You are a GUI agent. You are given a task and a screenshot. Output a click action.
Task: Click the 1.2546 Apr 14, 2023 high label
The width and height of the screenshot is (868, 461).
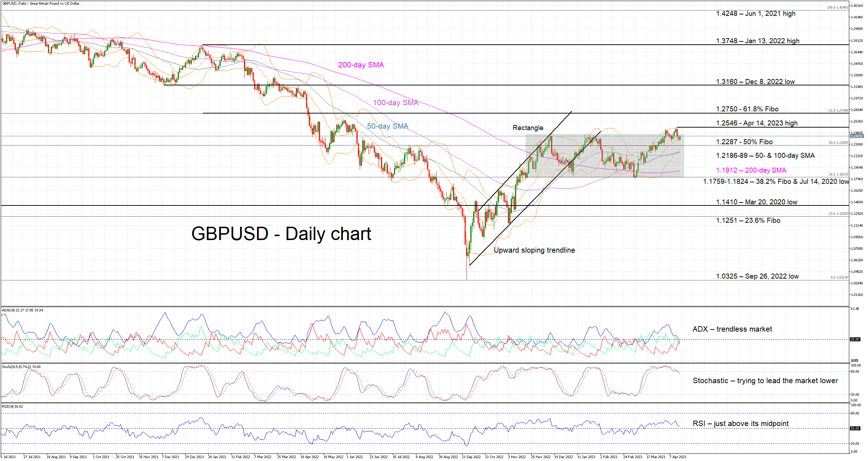pyautogui.click(x=757, y=123)
